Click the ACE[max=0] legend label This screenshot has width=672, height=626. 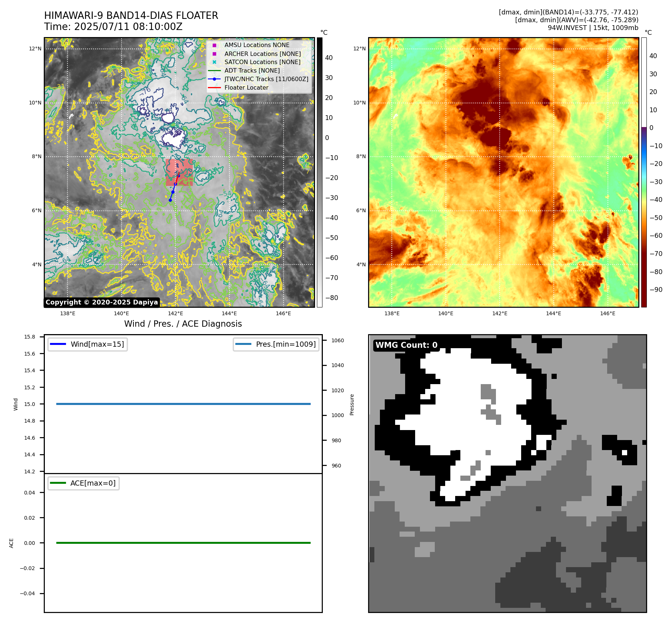pos(93,483)
